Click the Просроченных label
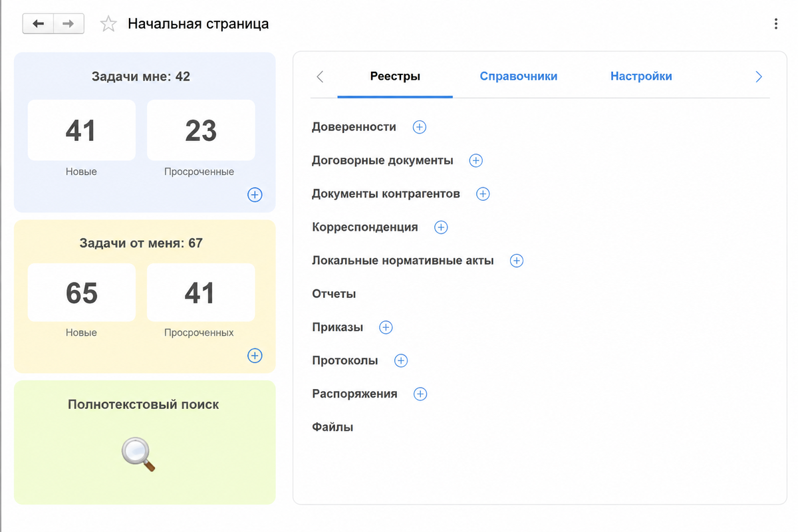 tap(199, 332)
